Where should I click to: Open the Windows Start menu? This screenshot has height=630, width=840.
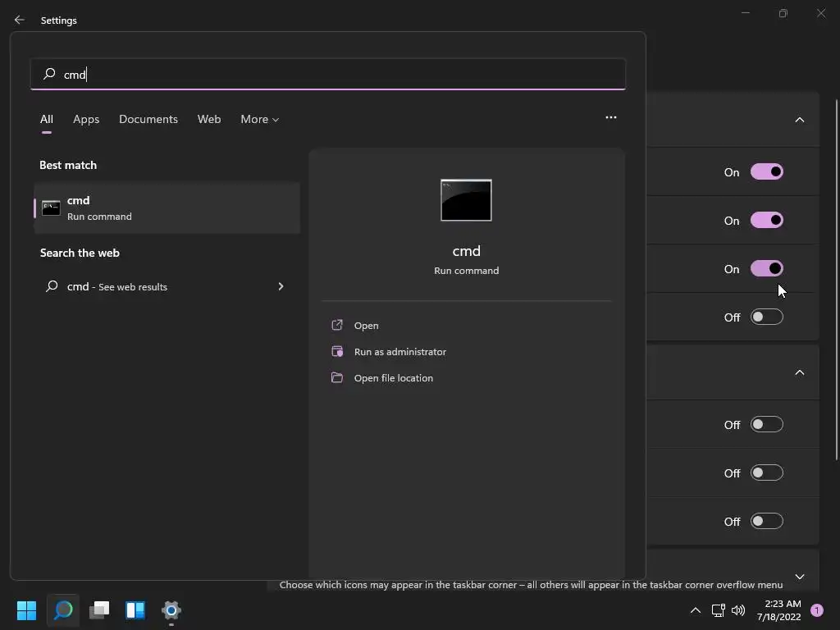[27, 610]
